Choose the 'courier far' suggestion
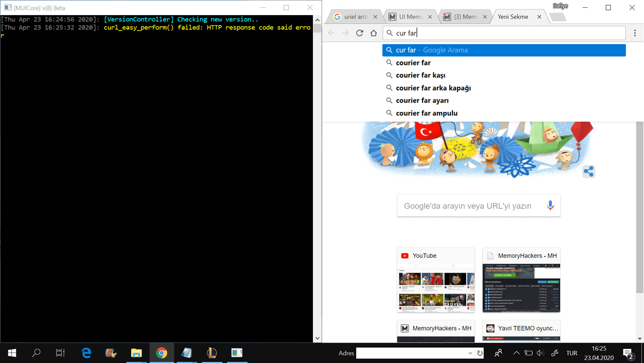This screenshot has height=363, width=644. pos(504,63)
